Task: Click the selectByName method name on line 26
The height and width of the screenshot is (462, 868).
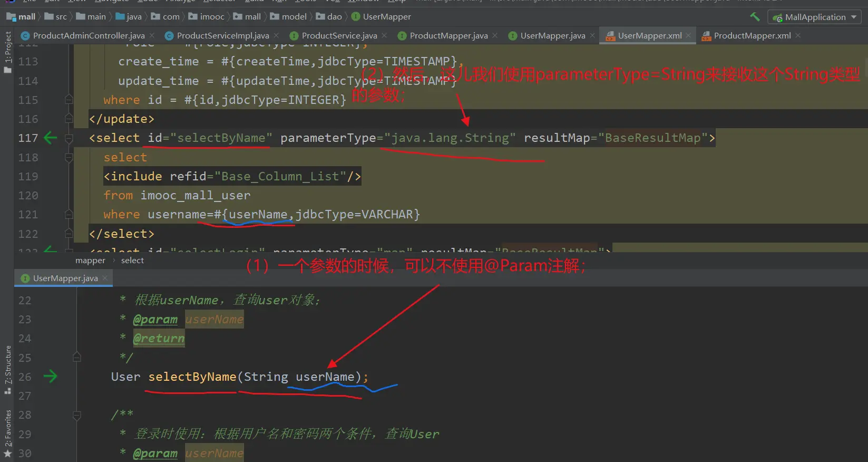Action: [x=192, y=377]
